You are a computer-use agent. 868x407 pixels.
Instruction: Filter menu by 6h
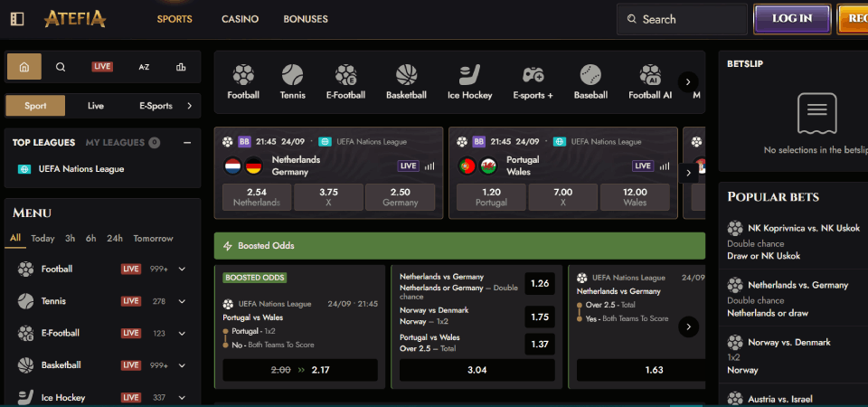point(90,239)
